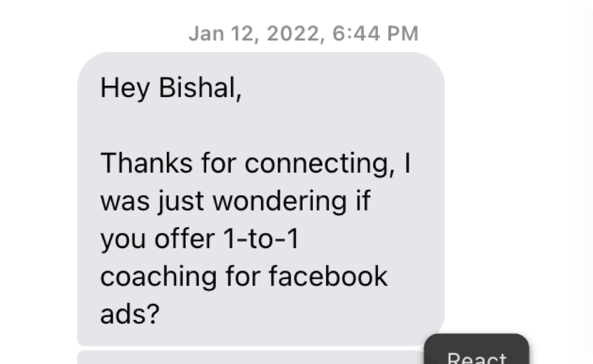593x364 pixels.
Task: Click the "2022" year in timestamp
Action: 292,33
